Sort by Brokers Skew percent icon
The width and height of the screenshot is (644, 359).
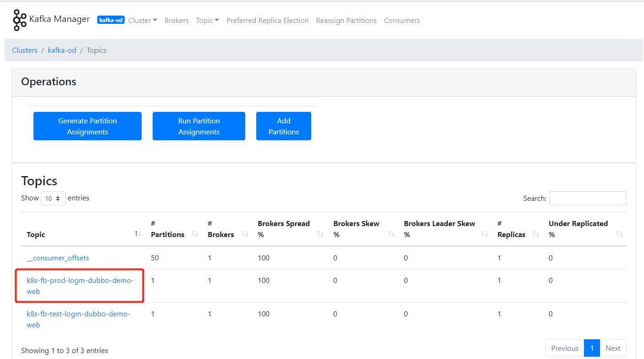tap(391, 234)
